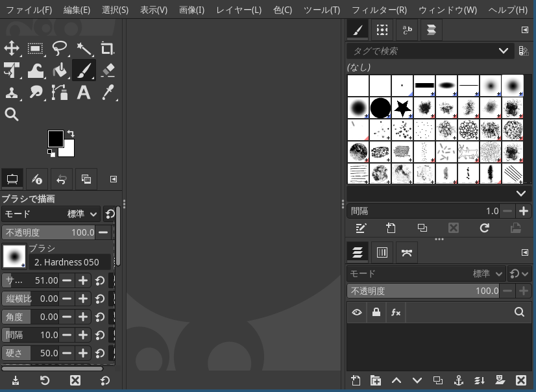Reset tool options to defaults
The width and height of the screenshot is (536, 392).
click(105, 380)
